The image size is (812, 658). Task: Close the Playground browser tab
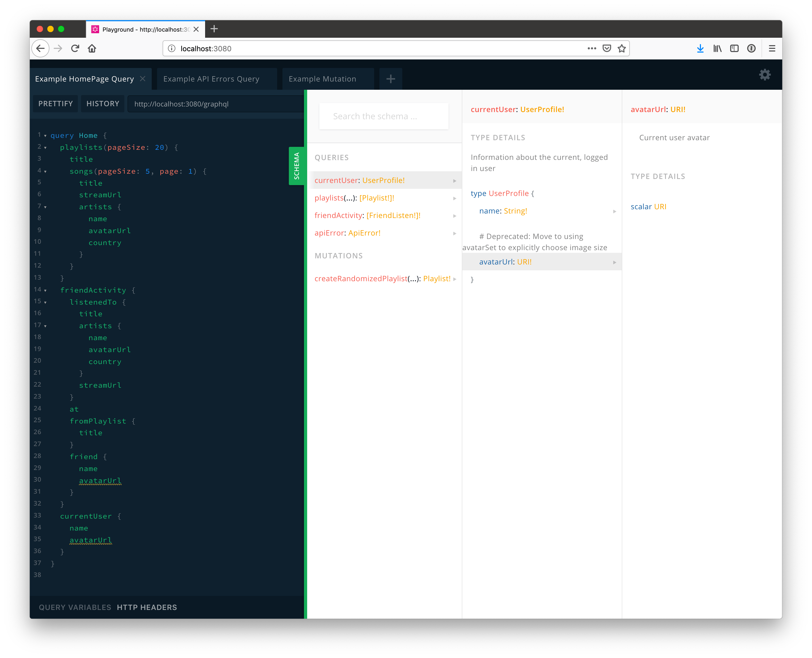click(196, 29)
